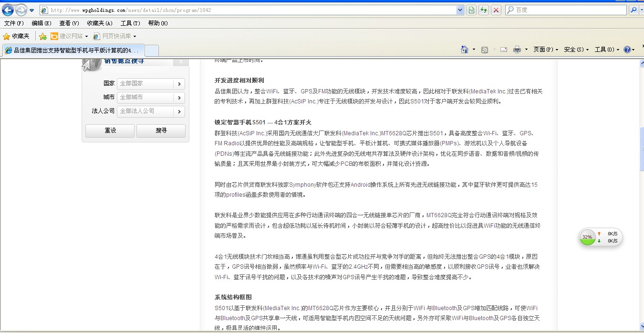The width and height of the screenshot is (644, 333).
Task: Click the vertical scrollbar up arrow
Action: tap(641, 63)
